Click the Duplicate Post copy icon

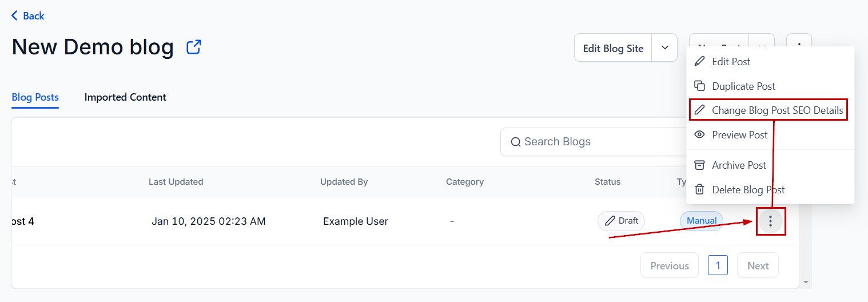pos(699,86)
